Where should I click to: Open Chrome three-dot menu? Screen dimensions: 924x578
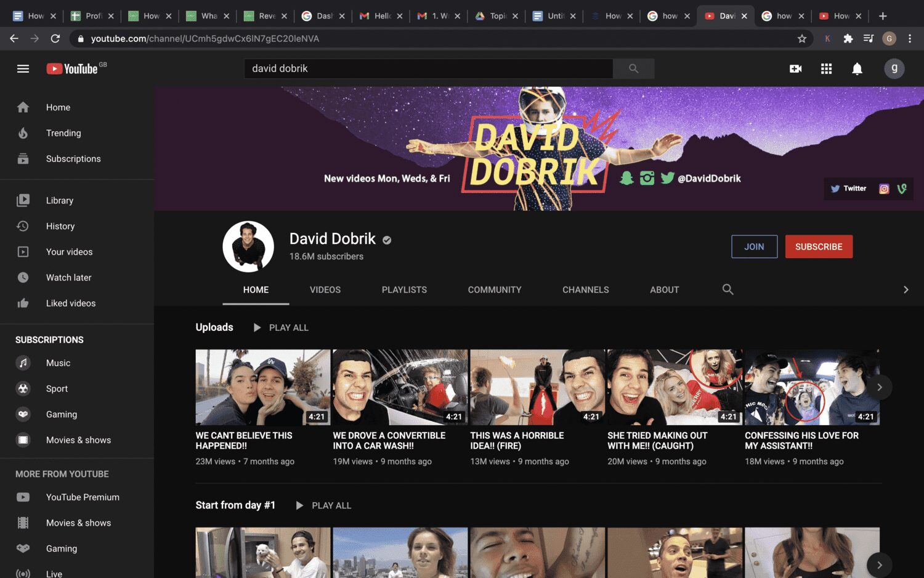point(910,38)
